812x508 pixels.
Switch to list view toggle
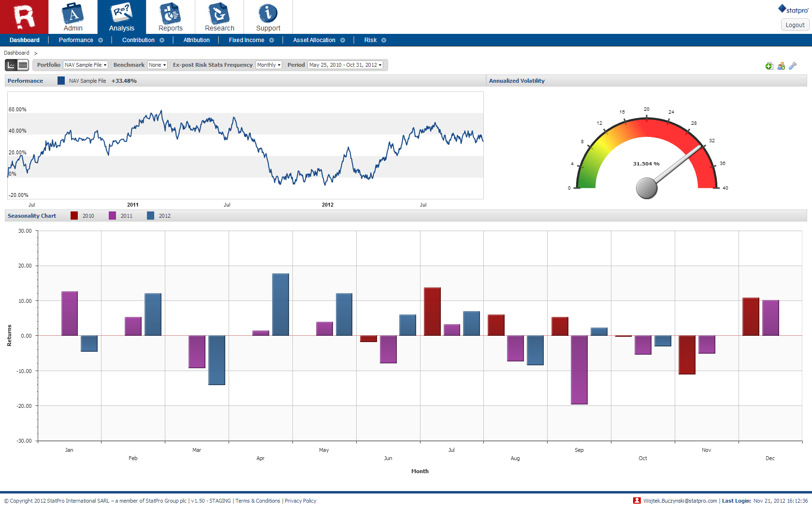click(23, 65)
